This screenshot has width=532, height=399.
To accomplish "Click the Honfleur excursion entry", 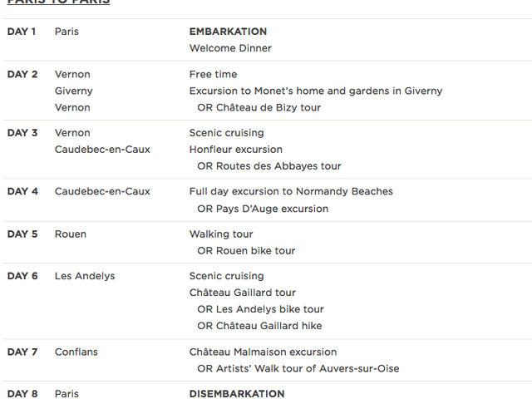I will pyautogui.click(x=235, y=150).
